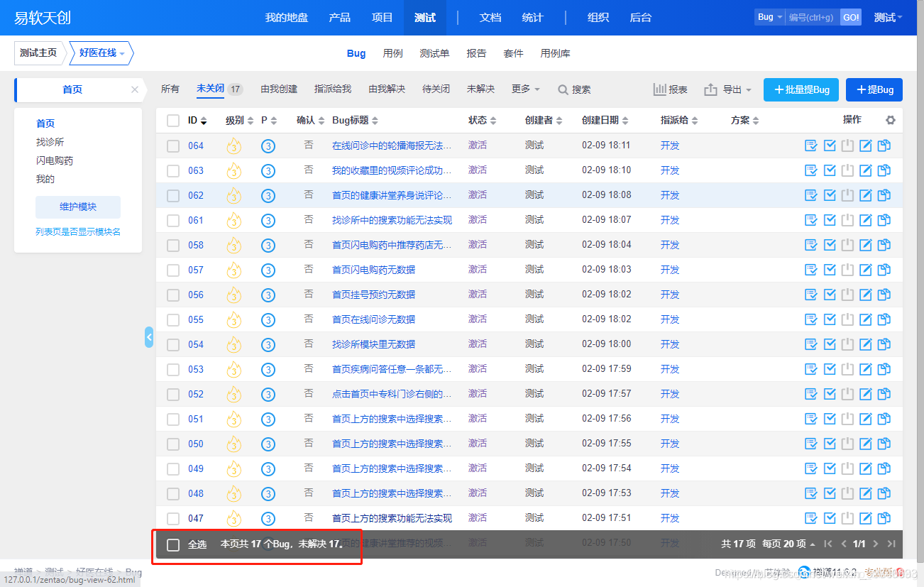Tick checkbox for bug 050

click(173, 444)
